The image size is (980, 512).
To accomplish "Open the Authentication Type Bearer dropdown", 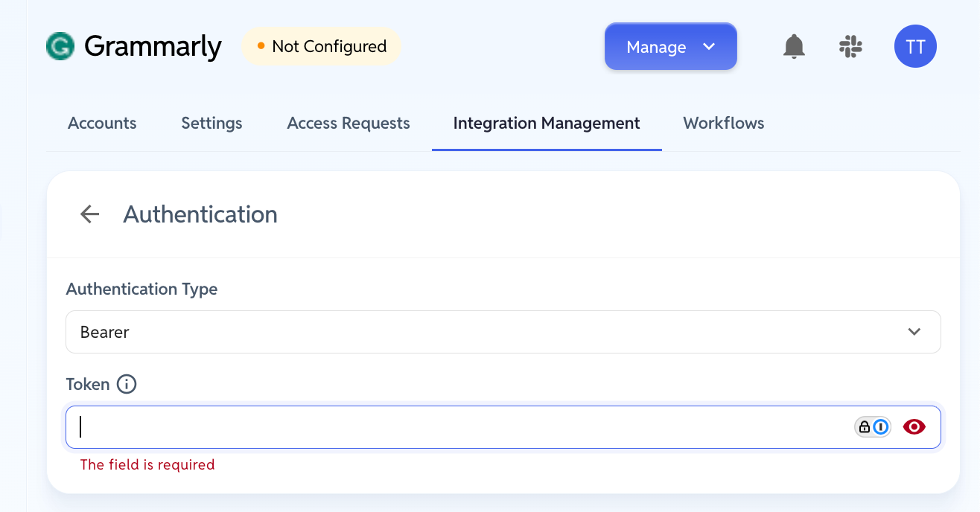I will coord(503,332).
